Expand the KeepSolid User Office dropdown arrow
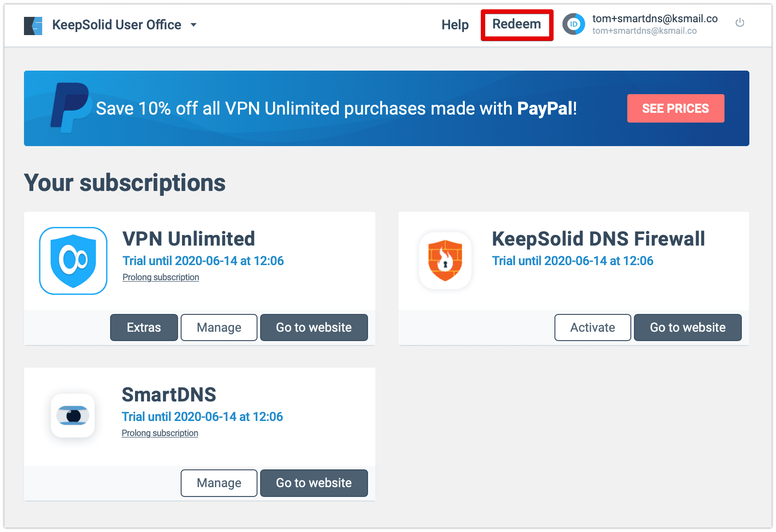 [x=194, y=25]
